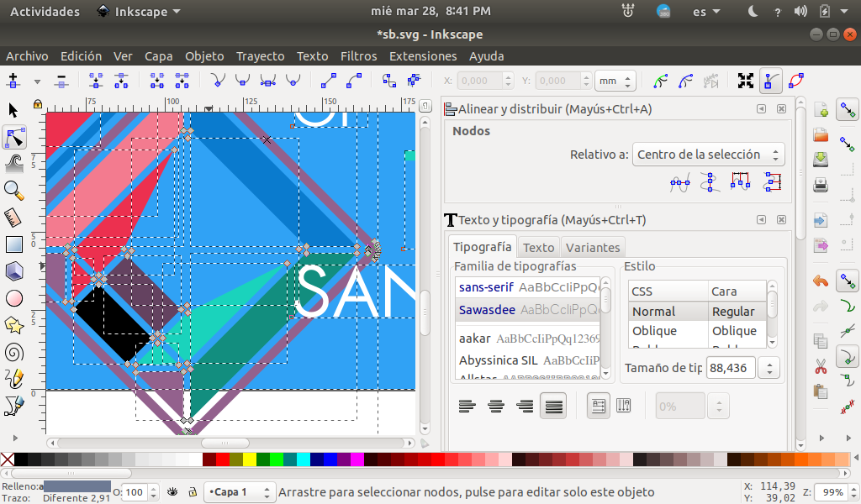861x504 pixels.
Task: Open the mm units dropdown
Action: point(615,81)
